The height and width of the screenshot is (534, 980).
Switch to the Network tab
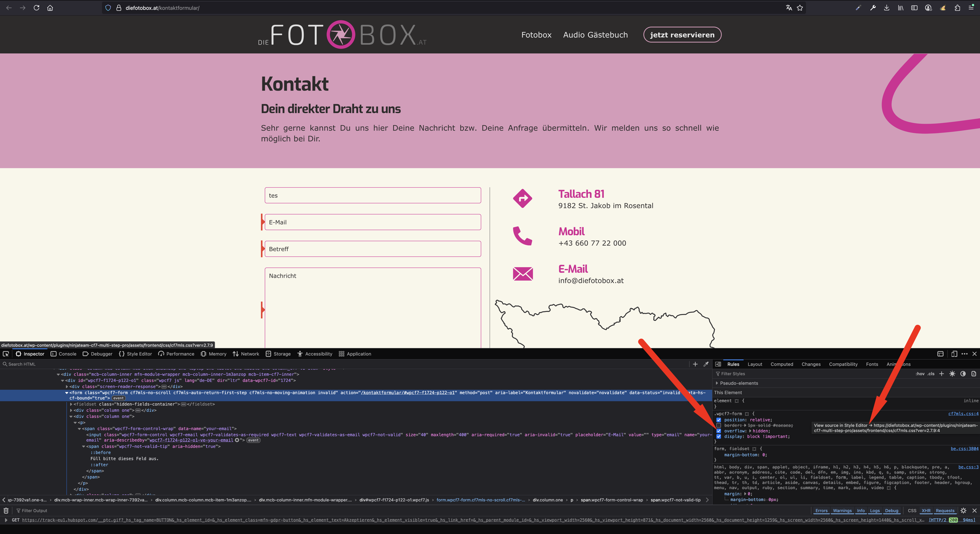pos(246,354)
